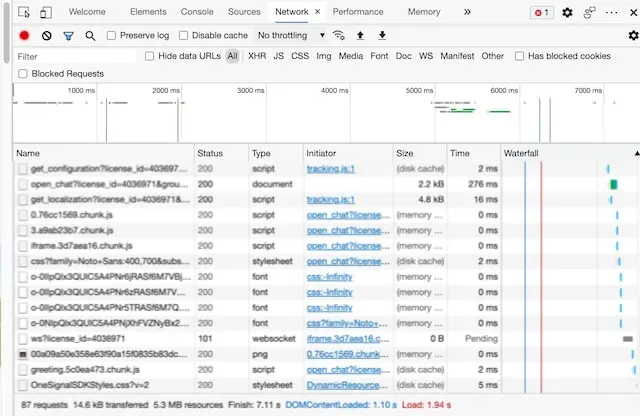Image resolution: width=640 pixels, height=416 pixels.
Task: Enable the Preserve log checkbox
Action: coord(112,36)
